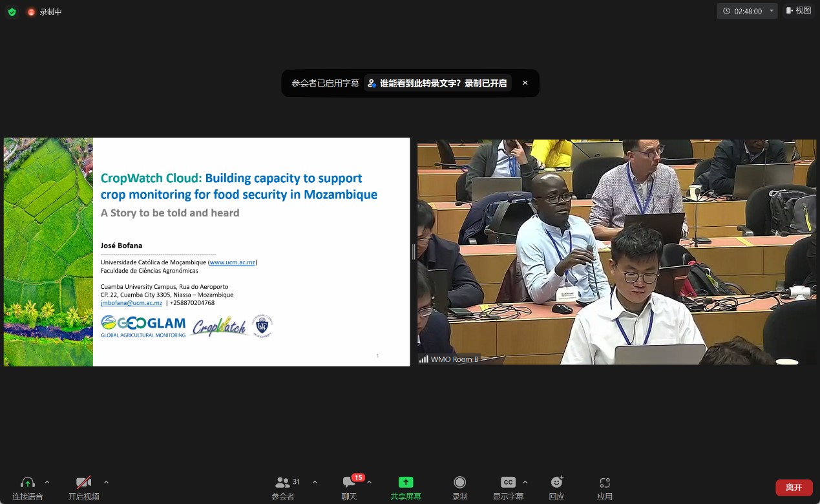
Task: Click the who can see transcript link
Action: tap(437, 83)
